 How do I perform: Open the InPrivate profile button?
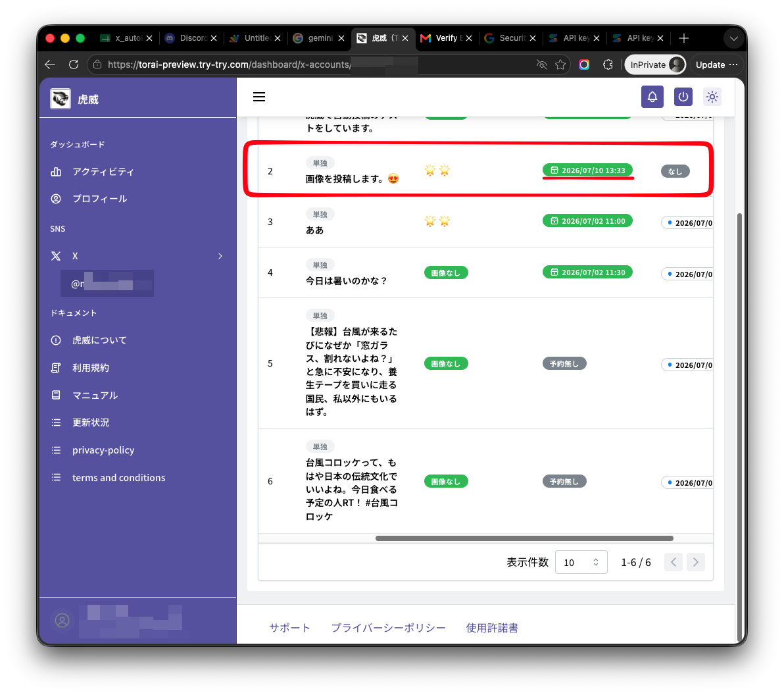pos(655,64)
